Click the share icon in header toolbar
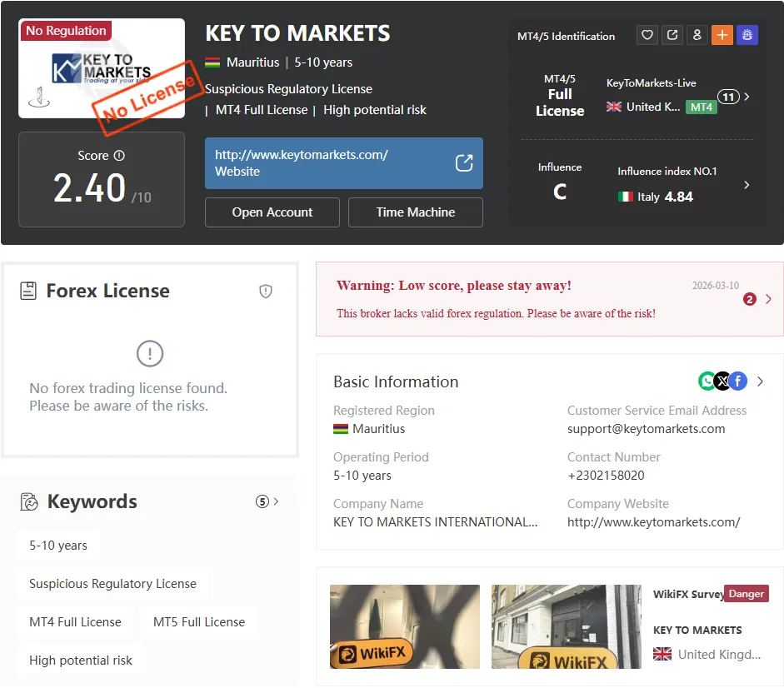Image resolution: width=784 pixels, height=688 pixels. point(672,35)
